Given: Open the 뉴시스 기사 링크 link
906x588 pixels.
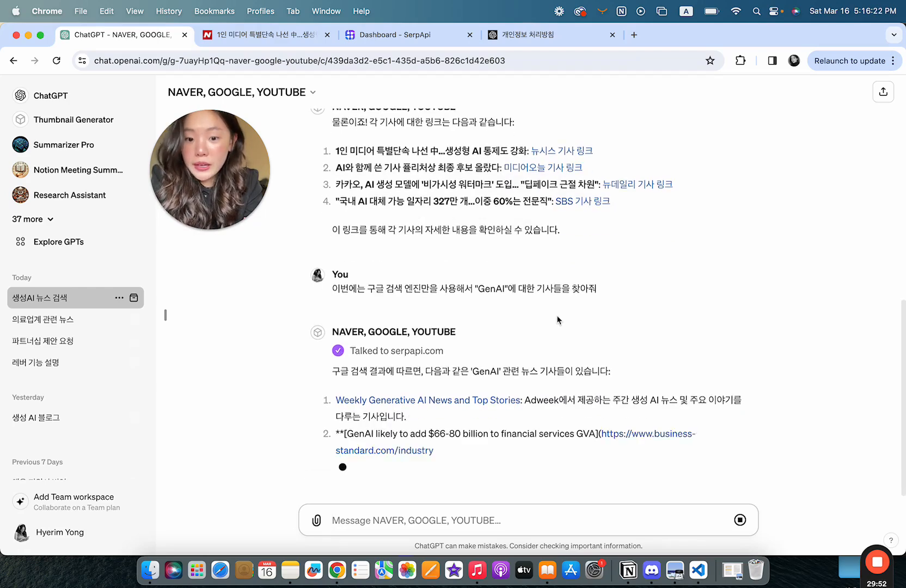Looking at the screenshot, I should 562,151.
